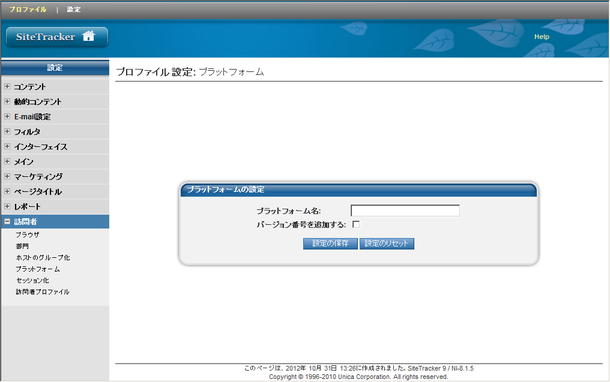Image resolution: width=610 pixels, height=382 pixels.
Task: Select ブラウザ under 訪問者
Action: coord(27,235)
